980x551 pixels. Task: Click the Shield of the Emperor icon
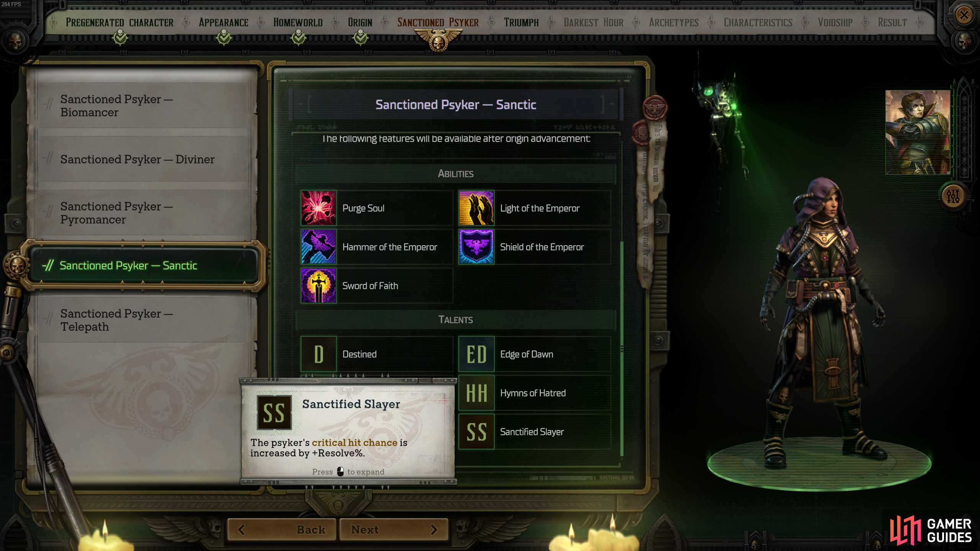tap(476, 247)
